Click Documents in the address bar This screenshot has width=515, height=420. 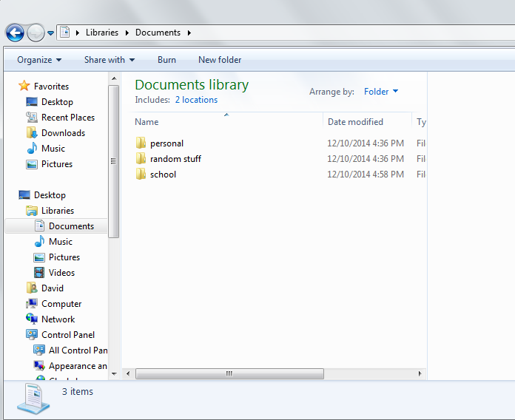[158, 33]
